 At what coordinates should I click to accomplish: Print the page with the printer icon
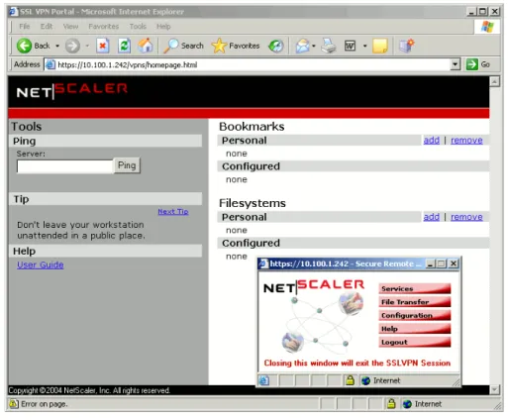tap(329, 46)
